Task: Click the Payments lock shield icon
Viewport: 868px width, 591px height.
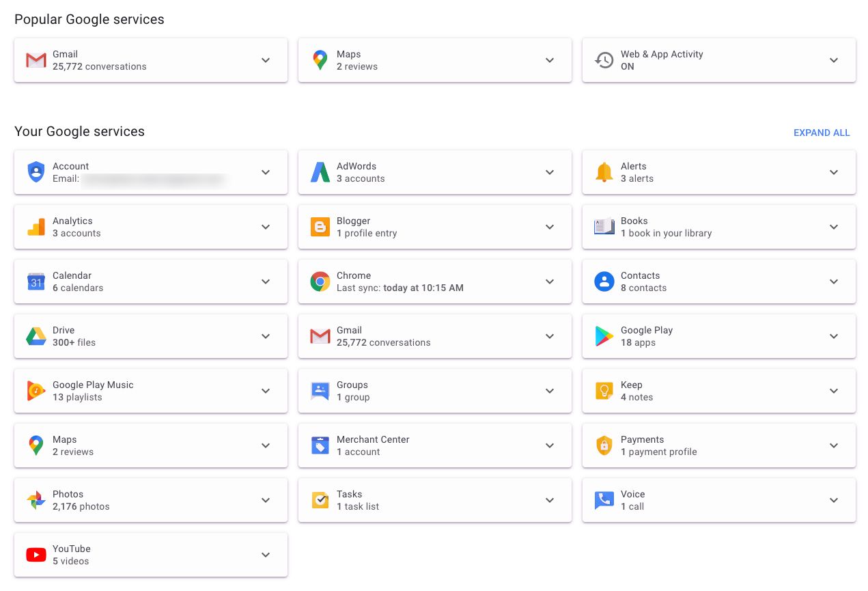Action: 604,445
